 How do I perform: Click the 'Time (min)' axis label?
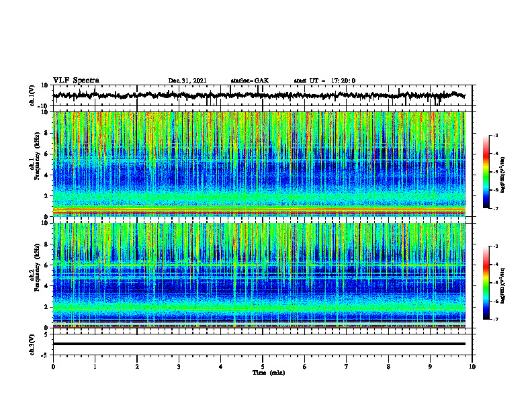[x=269, y=373]
